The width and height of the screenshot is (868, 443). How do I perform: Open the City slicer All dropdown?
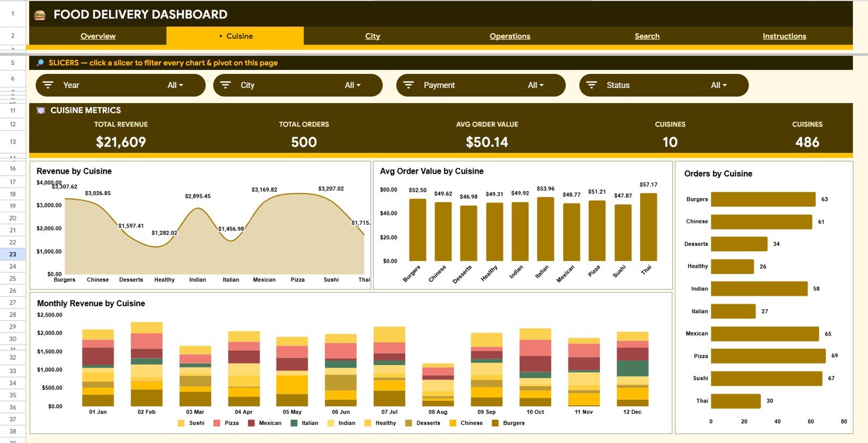[353, 85]
